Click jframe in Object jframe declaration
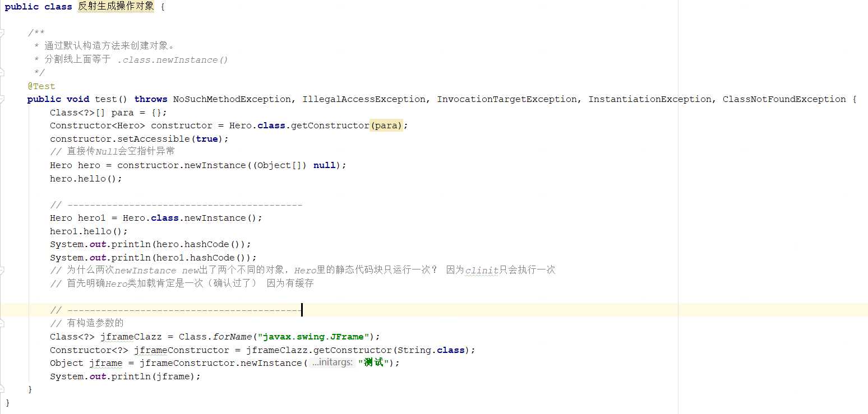 (106, 362)
